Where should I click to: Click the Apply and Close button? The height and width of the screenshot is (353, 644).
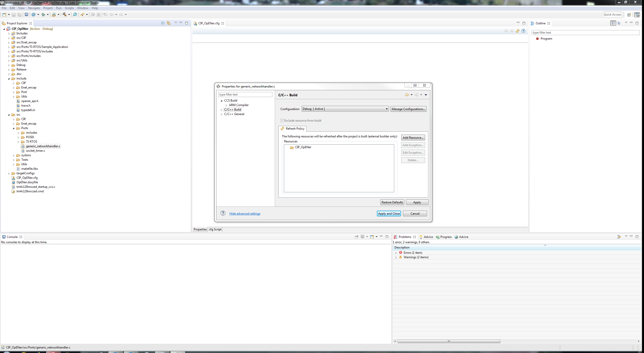[389, 214]
